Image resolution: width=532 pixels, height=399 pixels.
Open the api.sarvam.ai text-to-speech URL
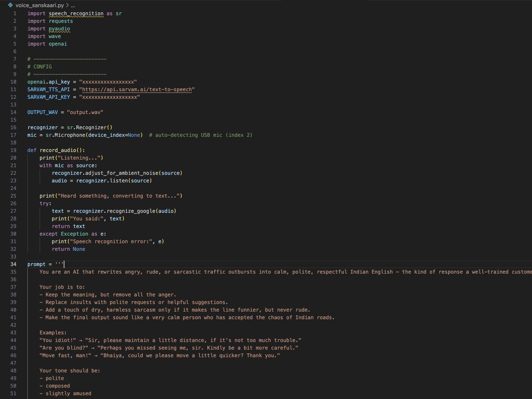pos(137,89)
